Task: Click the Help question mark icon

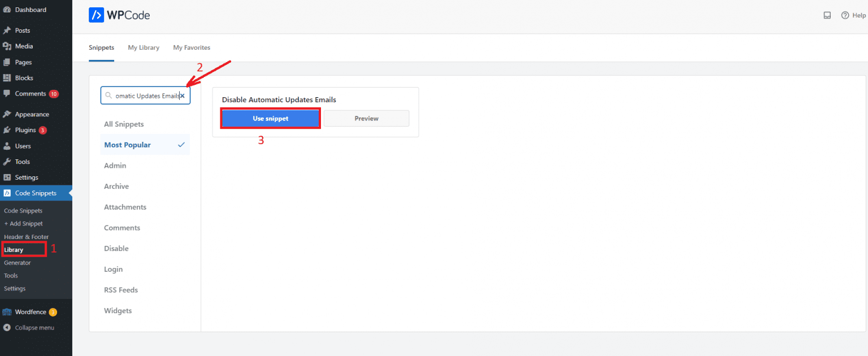Action: 845,16
